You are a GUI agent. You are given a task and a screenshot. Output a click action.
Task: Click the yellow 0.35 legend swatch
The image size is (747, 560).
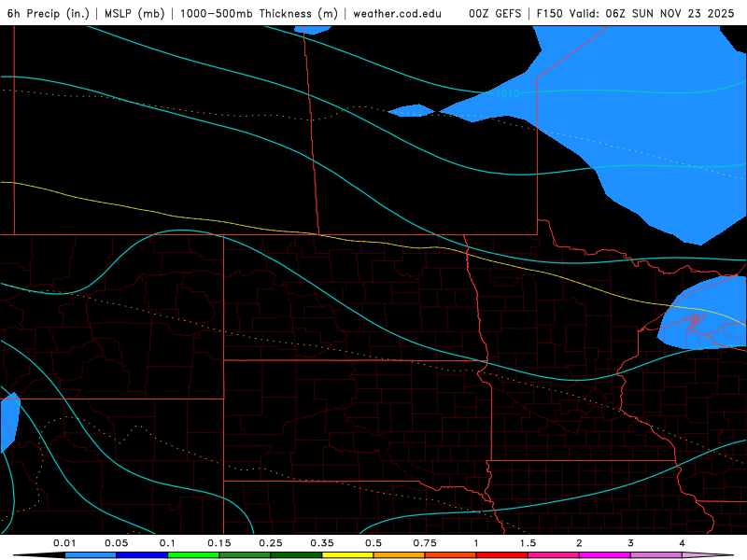(x=347, y=555)
